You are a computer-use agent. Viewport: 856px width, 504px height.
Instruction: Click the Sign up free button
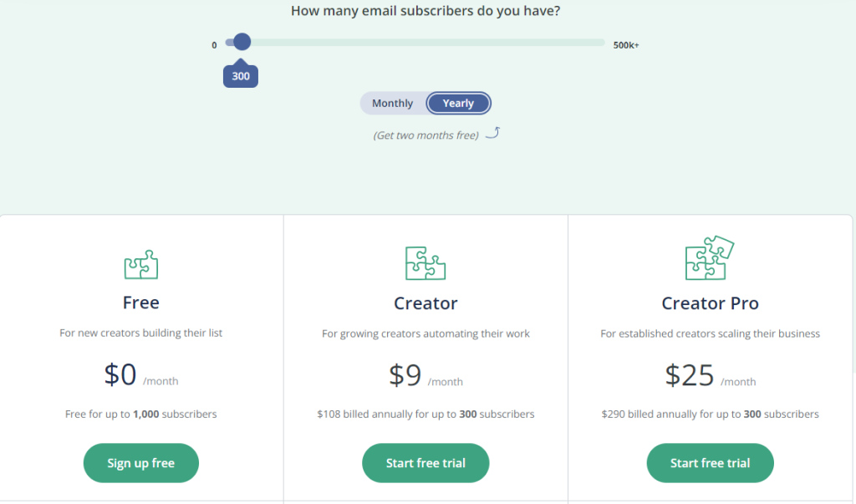[140, 463]
